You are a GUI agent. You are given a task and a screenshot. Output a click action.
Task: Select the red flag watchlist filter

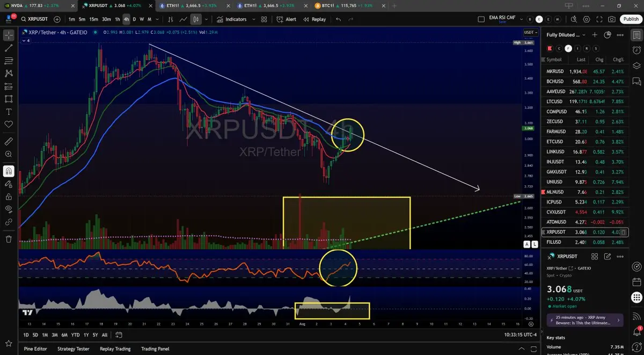pyautogui.click(x=550, y=48)
